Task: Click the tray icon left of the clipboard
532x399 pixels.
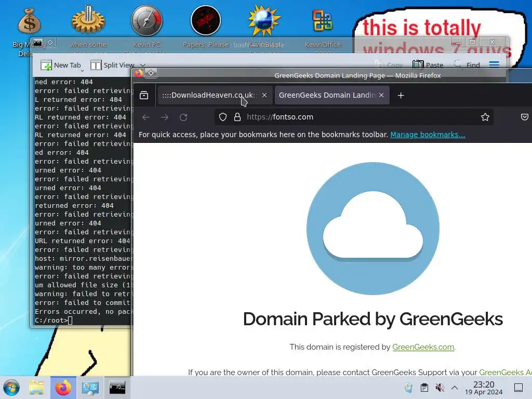Action: (x=408, y=388)
